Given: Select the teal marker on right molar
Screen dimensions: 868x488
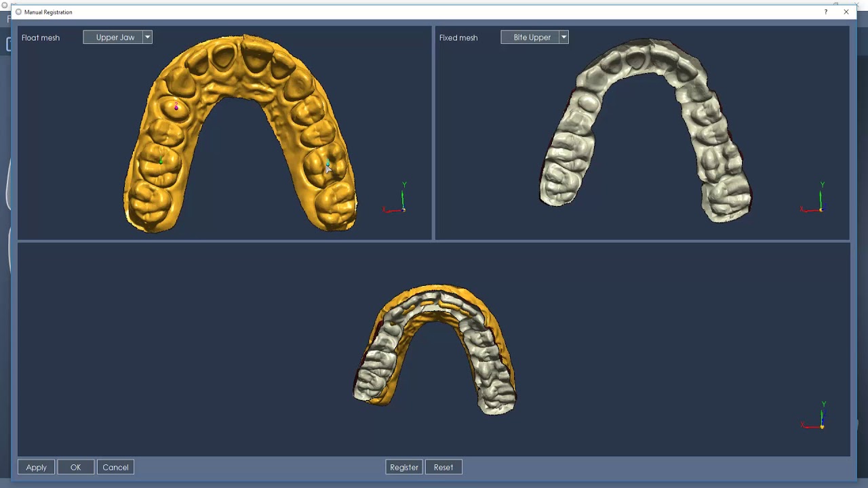Looking at the screenshot, I should pos(328,163).
